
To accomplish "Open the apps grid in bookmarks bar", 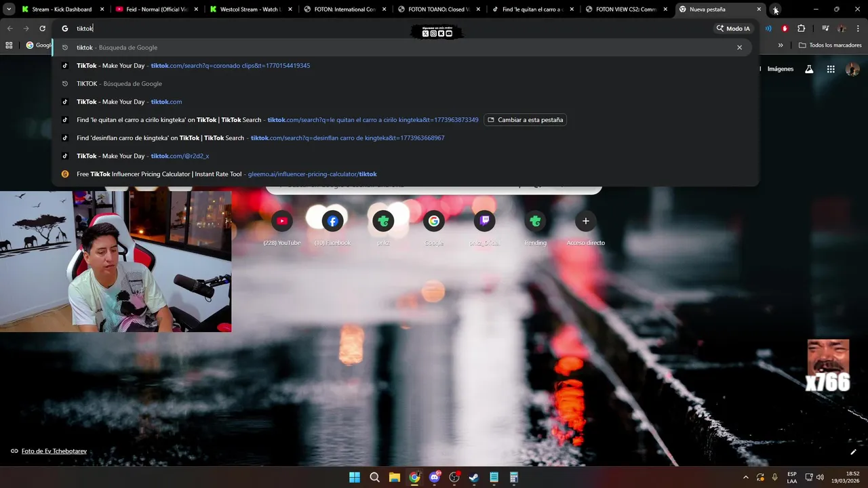I will [9, 45].
